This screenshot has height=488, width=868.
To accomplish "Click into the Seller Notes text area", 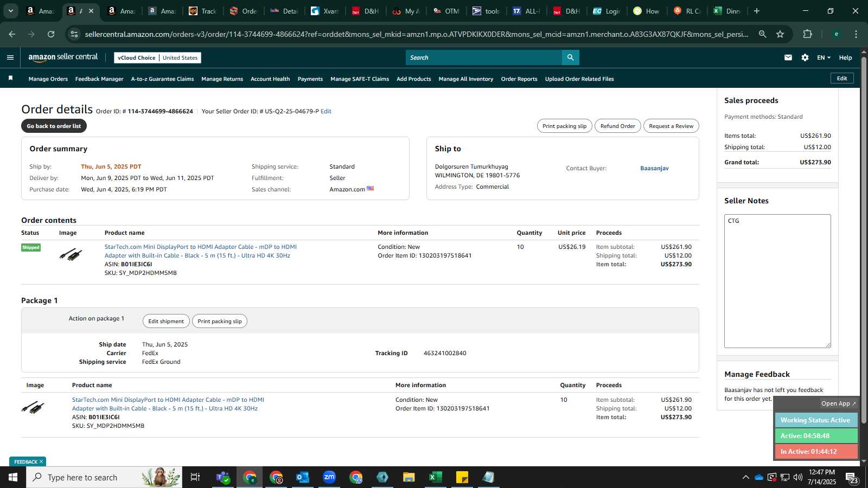I will tap(777, 281).
